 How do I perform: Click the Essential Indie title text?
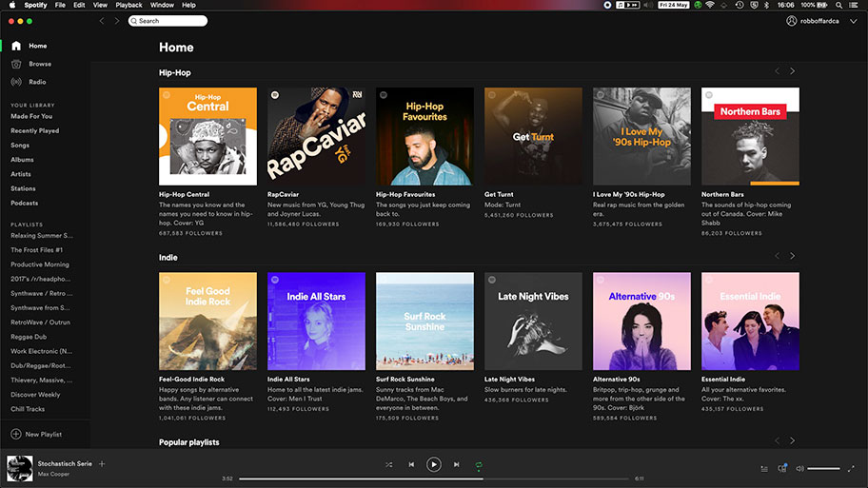point(723,380)
